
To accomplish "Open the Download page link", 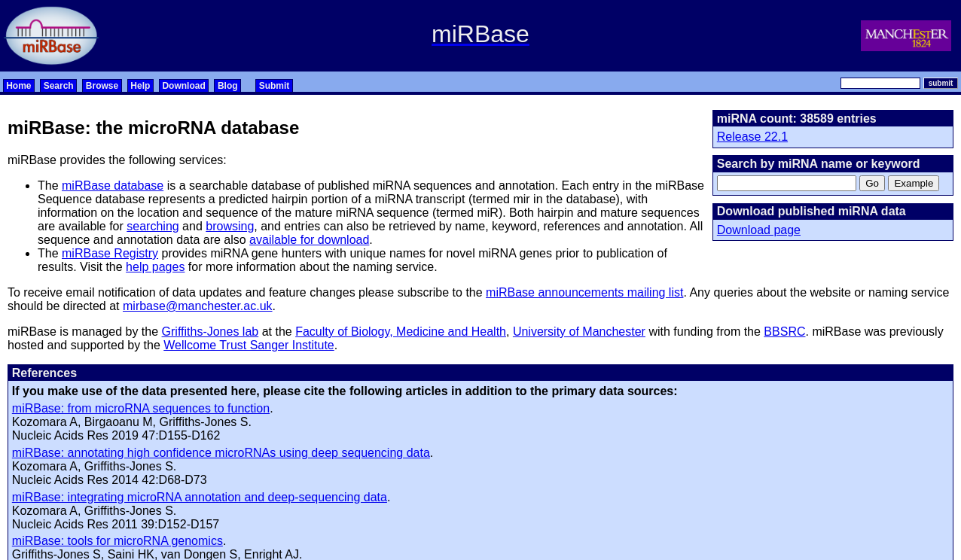I will tap(758, 230).
